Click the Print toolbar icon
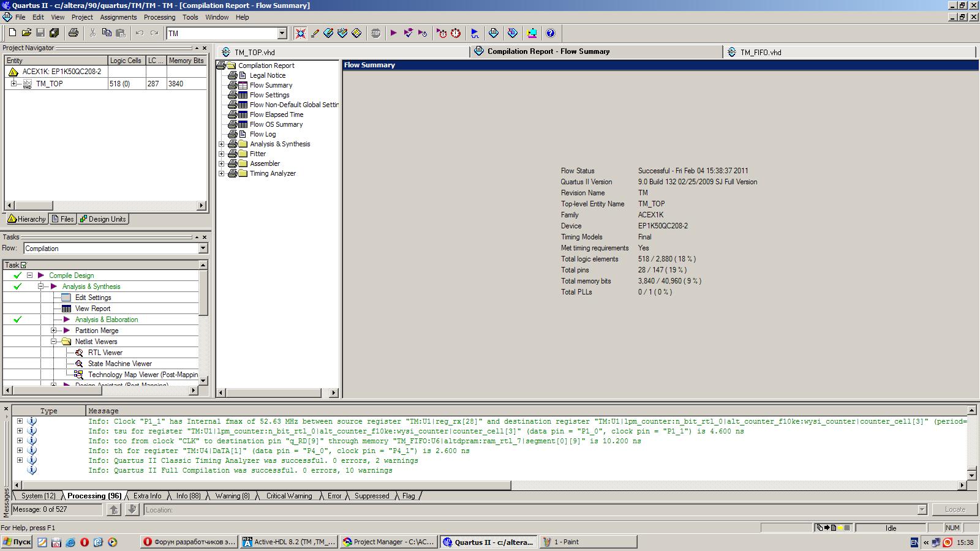 [73, 33]
